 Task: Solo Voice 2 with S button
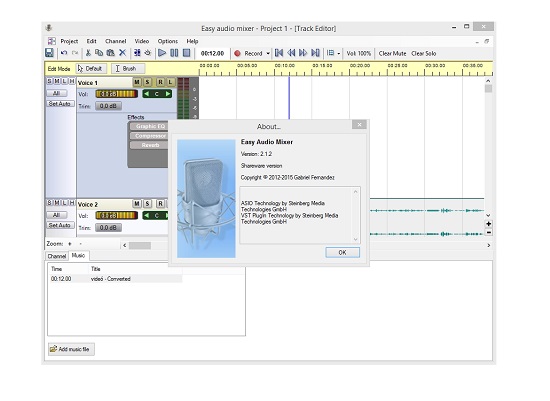pyautogui.click(x=148, y=203)
